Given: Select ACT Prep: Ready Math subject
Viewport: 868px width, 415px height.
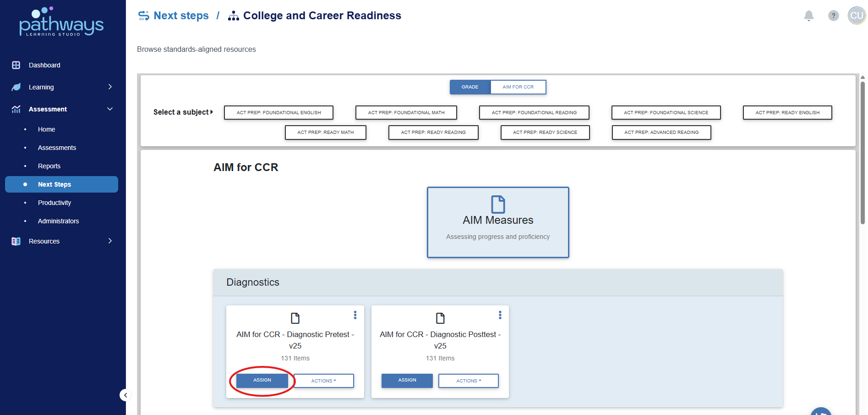Looking at the screenshot, I should (x=326, y=132).
